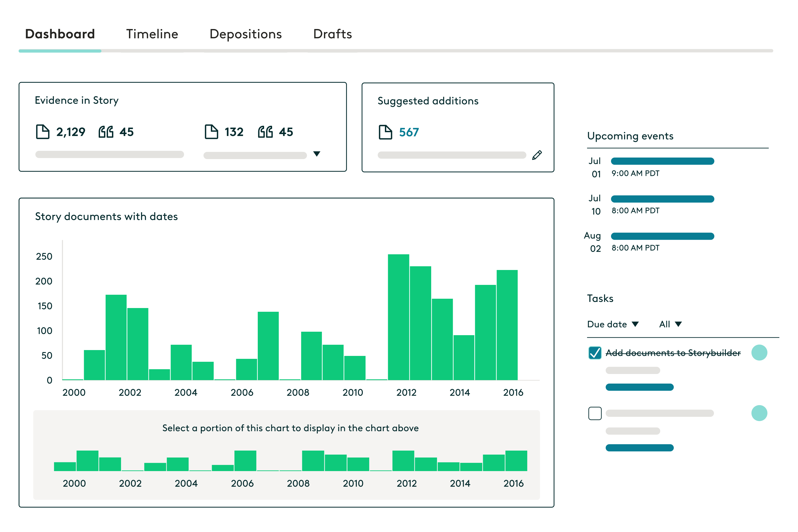The height and width of the screenshot is (532, 798).
Task: Expand the Evidence in Story dropdown arrow
Action: pos(317,154)
